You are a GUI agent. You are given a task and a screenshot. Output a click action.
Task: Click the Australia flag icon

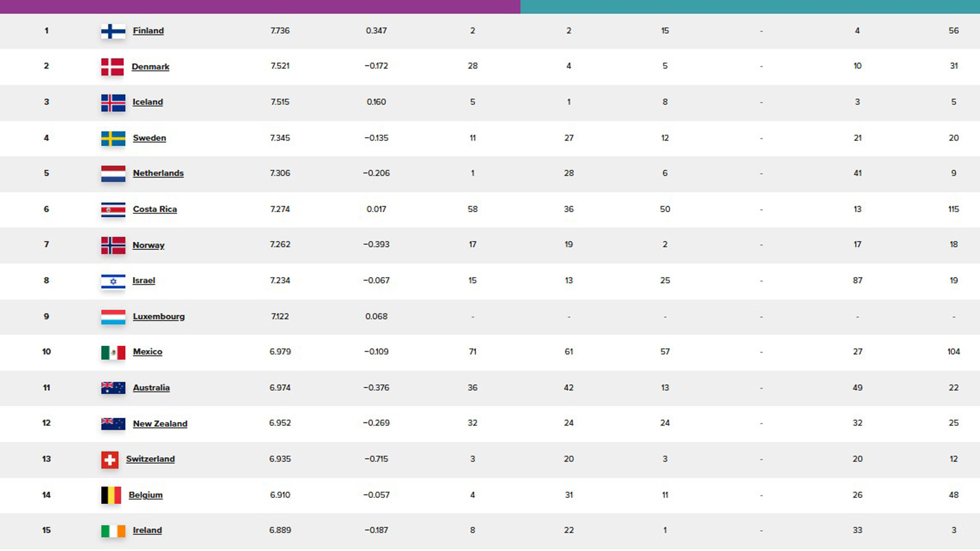coord(113,388)
